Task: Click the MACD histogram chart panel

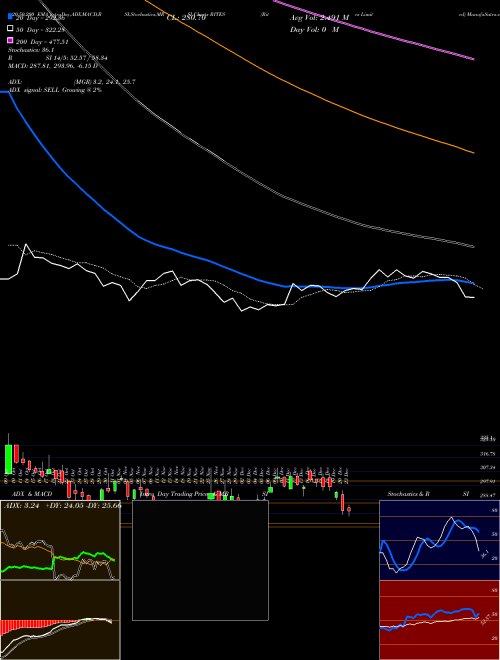Action: tap(60, 620)
